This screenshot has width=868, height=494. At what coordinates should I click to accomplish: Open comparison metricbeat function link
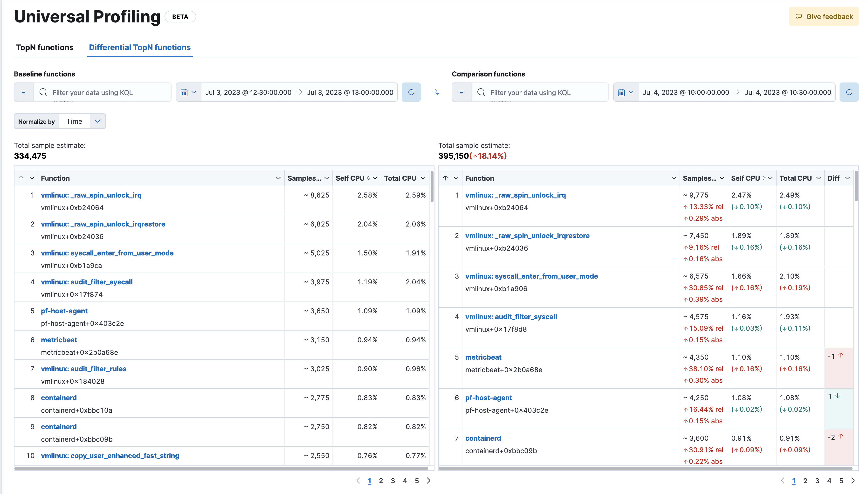pyautogui.click(x=483, y=357)
